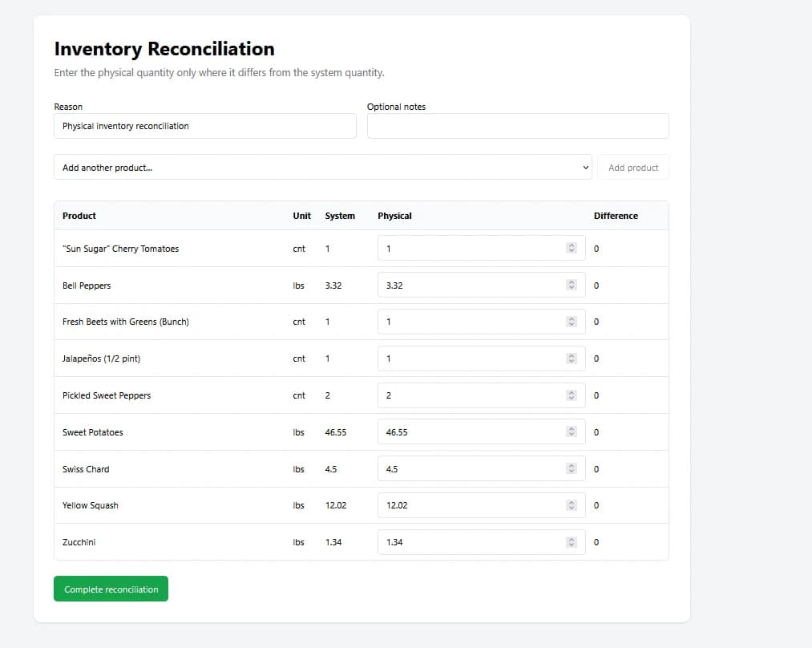Click the Fresh Beets with Greens (Bunch) name
The height and width of the screenshot is (648, 812).
coord(126,322)
